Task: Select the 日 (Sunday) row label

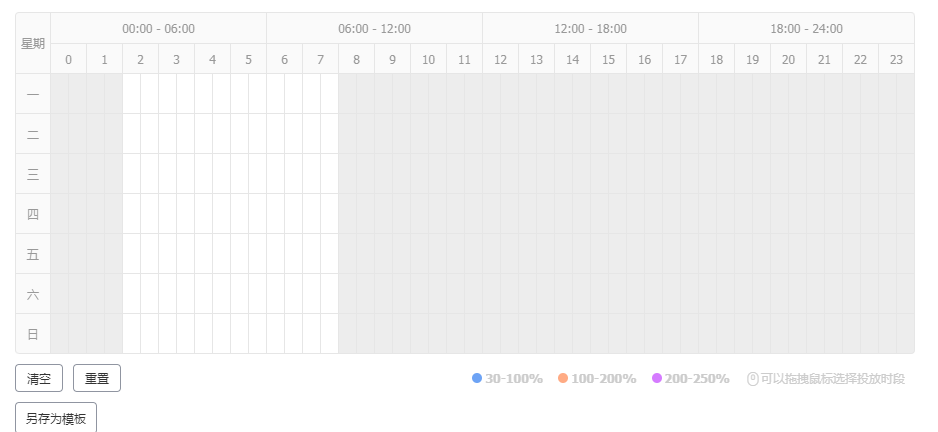Action: [33, 334]
